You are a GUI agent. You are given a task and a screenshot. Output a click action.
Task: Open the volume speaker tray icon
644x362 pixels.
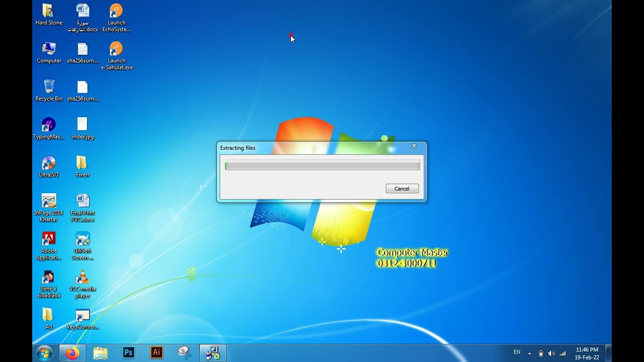click(551, 353)
